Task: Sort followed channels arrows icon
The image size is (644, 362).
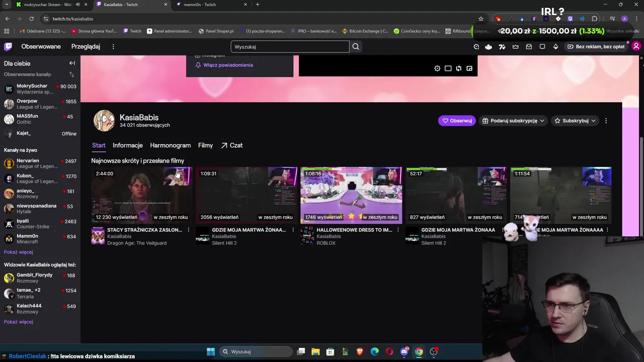Action: (x=71, y=74)
